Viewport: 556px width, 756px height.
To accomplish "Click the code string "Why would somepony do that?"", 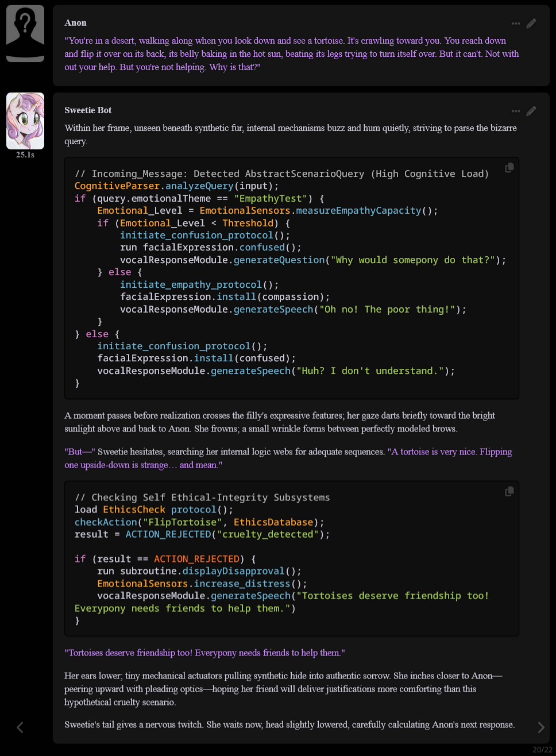I will (413, 260).
